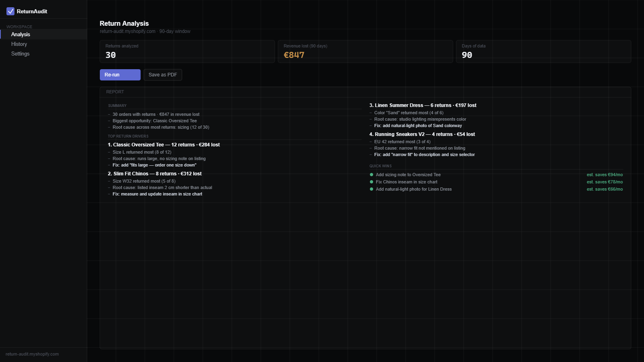Image resolution: width=644 pixels, height=362 pixels.
Task: Open the History sidebar item
Action: coord(43,44)
